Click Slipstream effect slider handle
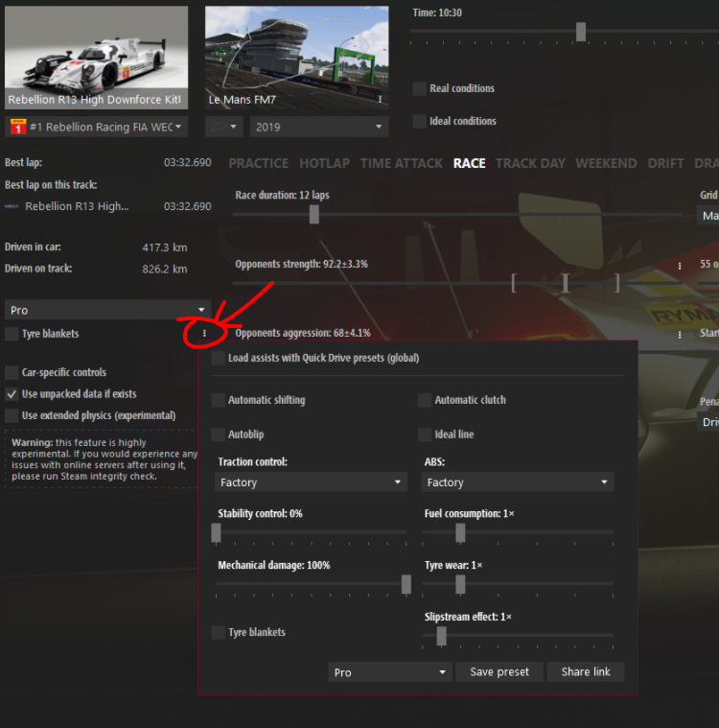Viewport: 719px width, 728px height. (x=441, y=636)
